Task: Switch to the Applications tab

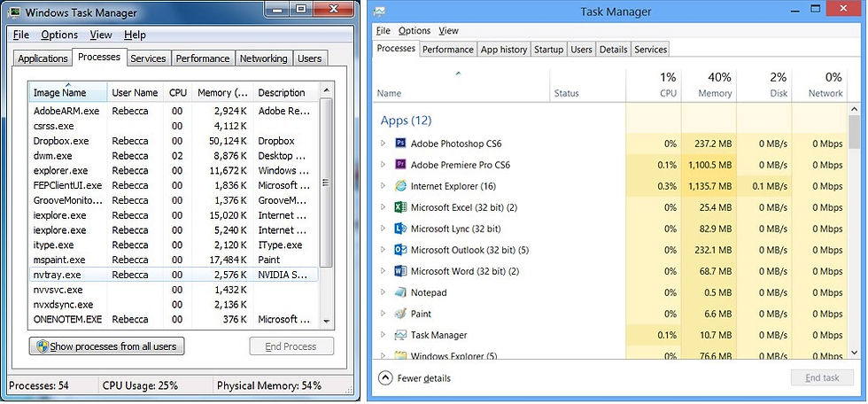Action: [x=43, y=58]
